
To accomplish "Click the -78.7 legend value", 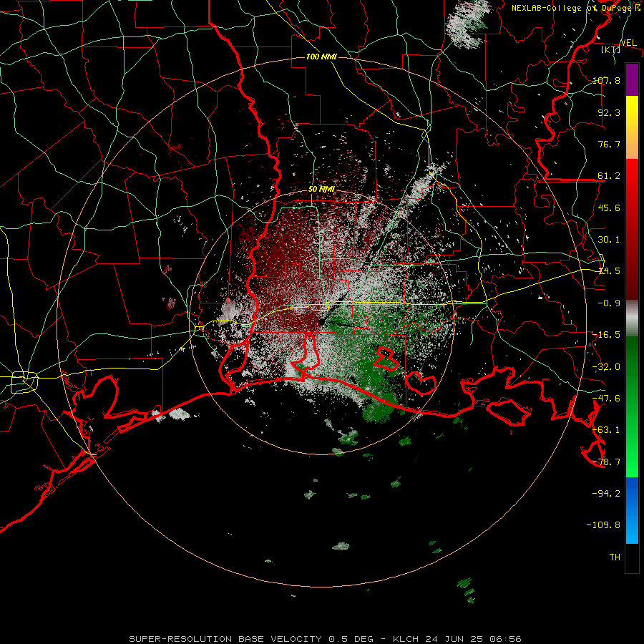I will [x=606, y=462].
